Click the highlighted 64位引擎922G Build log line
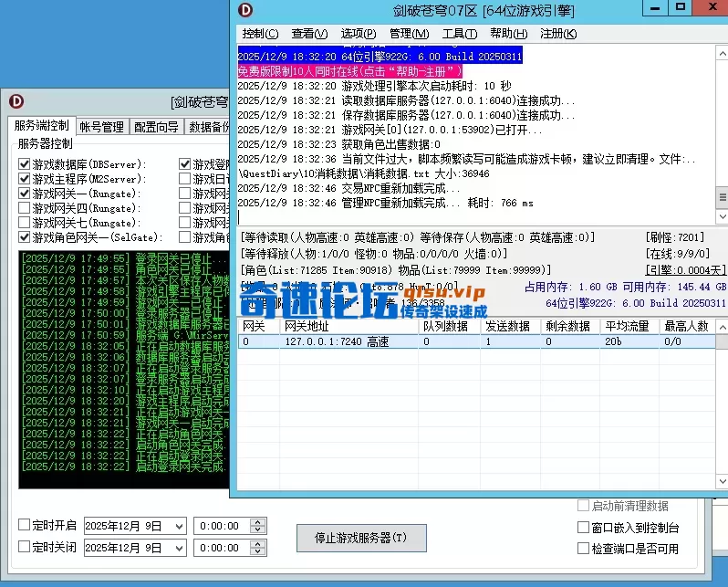This screenshot has width=728, height=587. pyautogui.click(x=380, y=57)
